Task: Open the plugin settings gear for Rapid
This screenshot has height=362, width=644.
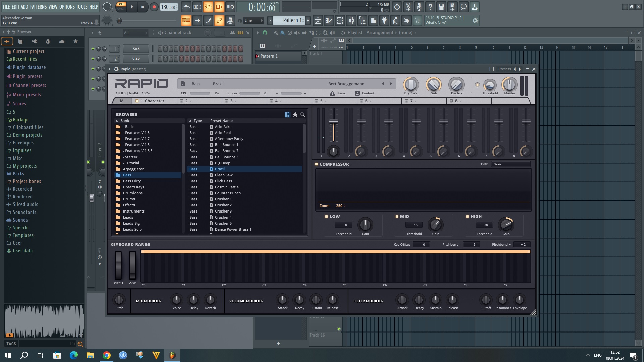Action: tap(116, 69)
